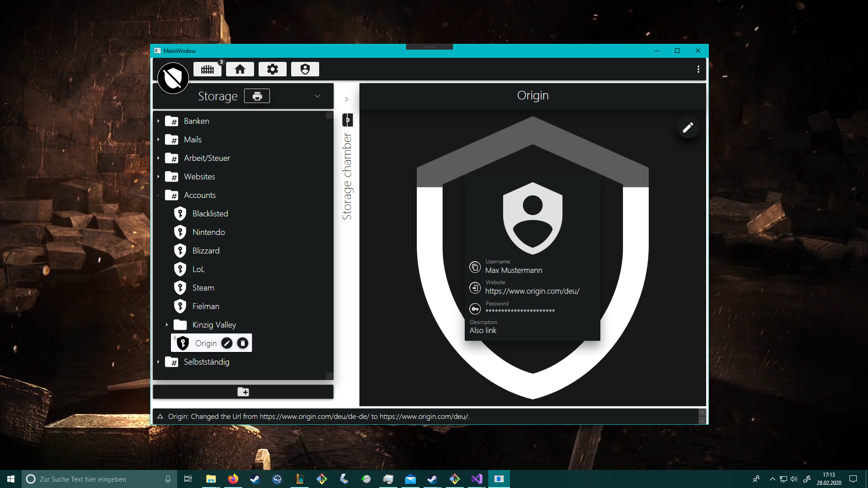Open the Windows Start menu
The height and width of the screenshot is (488, 868).
(11, 479)
